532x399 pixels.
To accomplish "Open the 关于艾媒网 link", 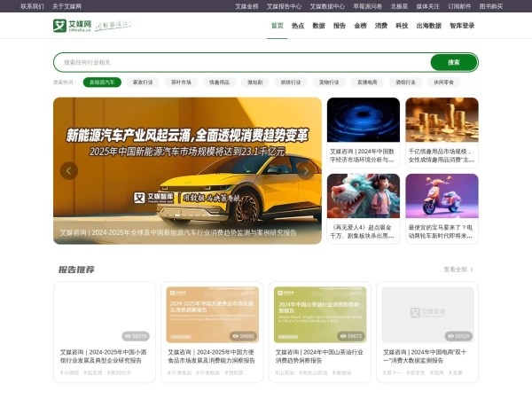I will 66,6.
